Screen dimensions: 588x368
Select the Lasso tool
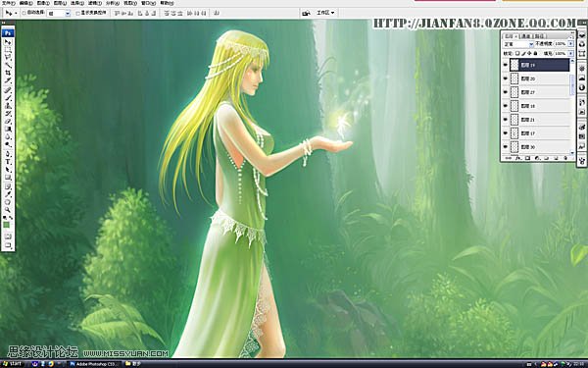point(8,58)
